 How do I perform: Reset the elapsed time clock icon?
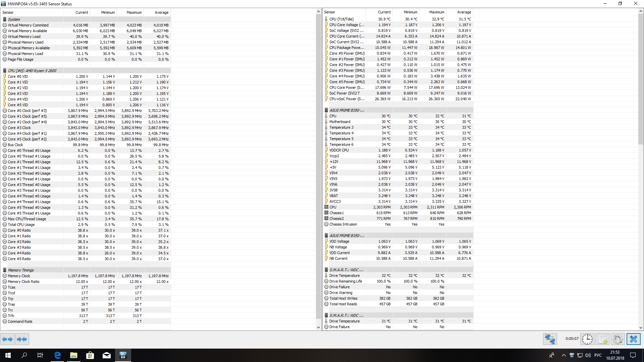pyautogui.click(x=587, y=339)
